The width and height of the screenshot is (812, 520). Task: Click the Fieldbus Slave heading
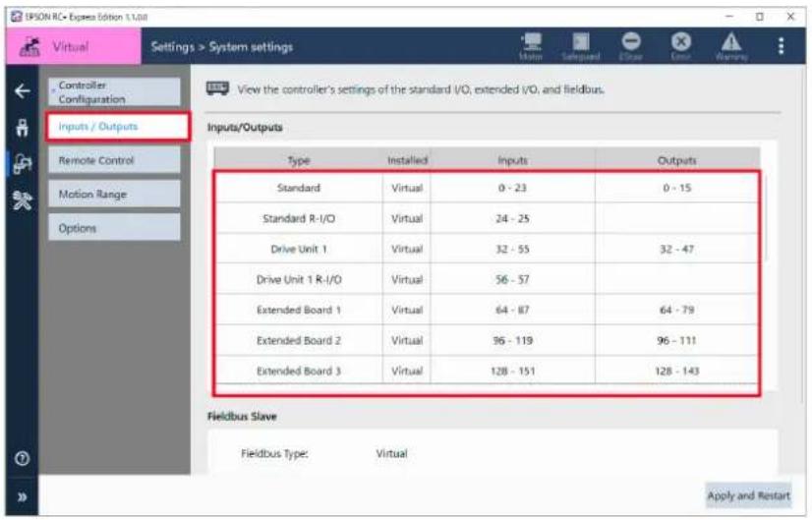[242, 416]
